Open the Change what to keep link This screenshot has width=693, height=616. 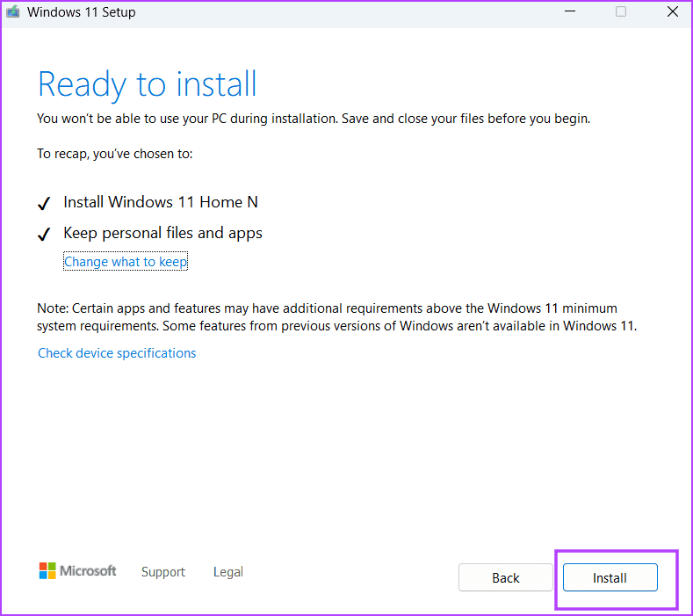[126, 261]
